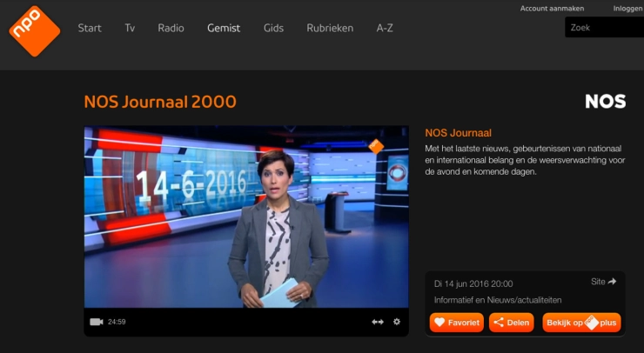The width and height of the screenshot is (644, 353).
Task: Click the Delen share button
Action: [512, 323]
